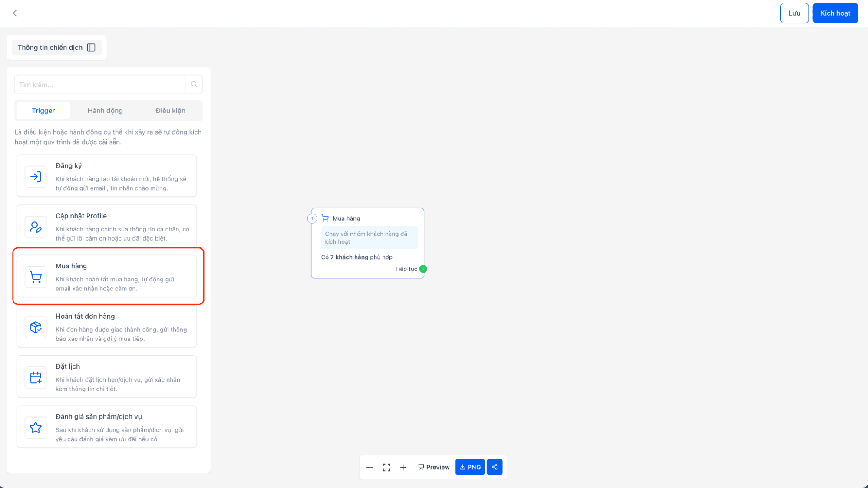This screenshot has width=868, height=488.
Task: Click the 'Kích hoạt' button
Action: (835, 13)
